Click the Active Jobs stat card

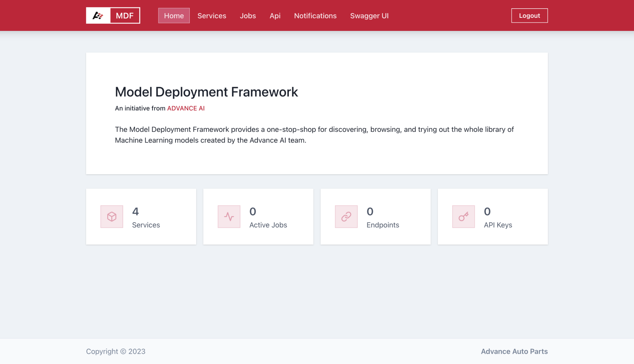pyautogui.click(x=258, y=217)
